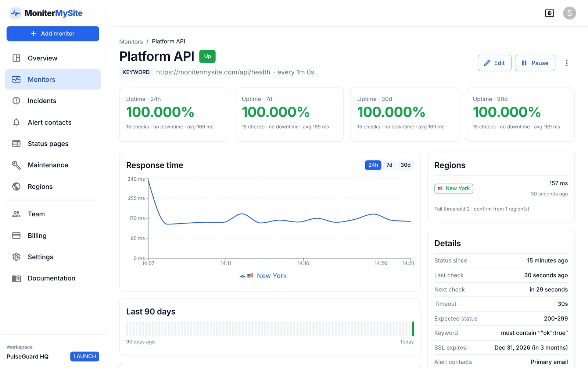
Task: Click the Overview layout icon in sidebar
Action: (x=16, y=58)
